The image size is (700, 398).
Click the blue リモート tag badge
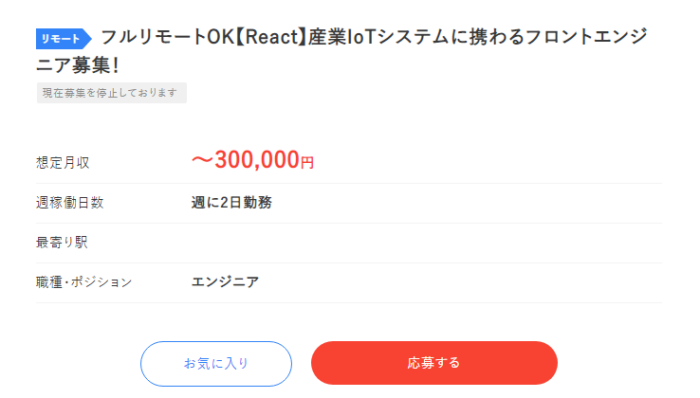pyautogui.click(x=63, y=39)
